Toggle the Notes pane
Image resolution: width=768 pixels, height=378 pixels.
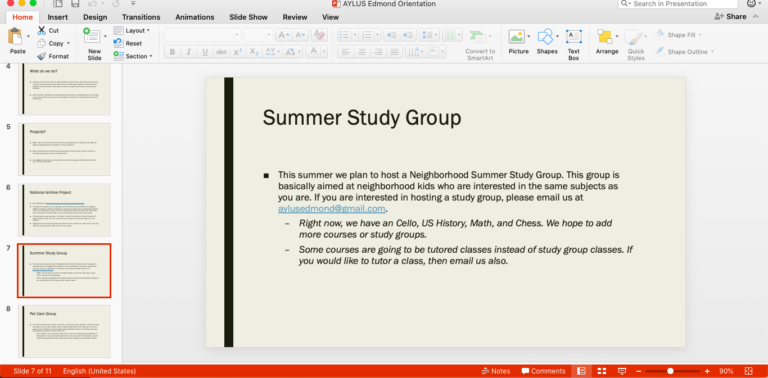tap(496, 371)
